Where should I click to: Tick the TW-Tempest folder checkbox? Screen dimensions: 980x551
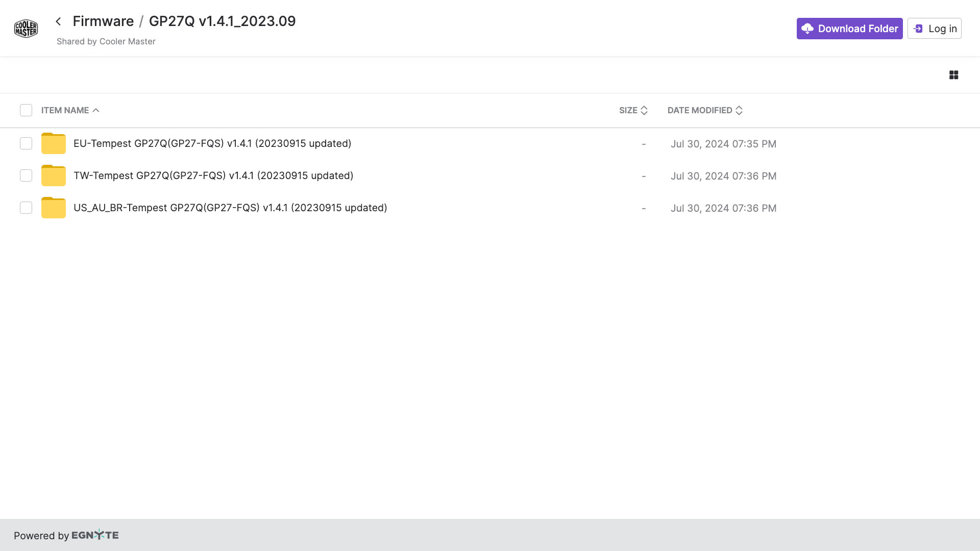[26, 176]
